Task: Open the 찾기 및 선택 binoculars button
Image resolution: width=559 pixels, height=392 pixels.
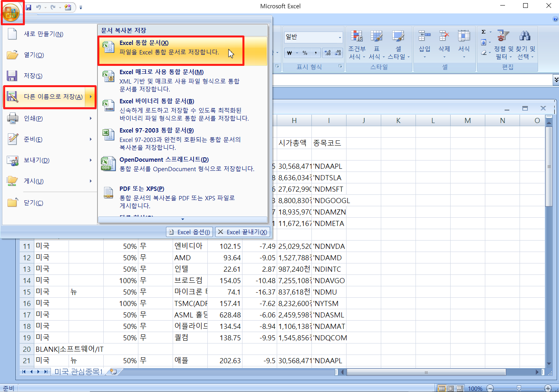Action: pos(526,45)
